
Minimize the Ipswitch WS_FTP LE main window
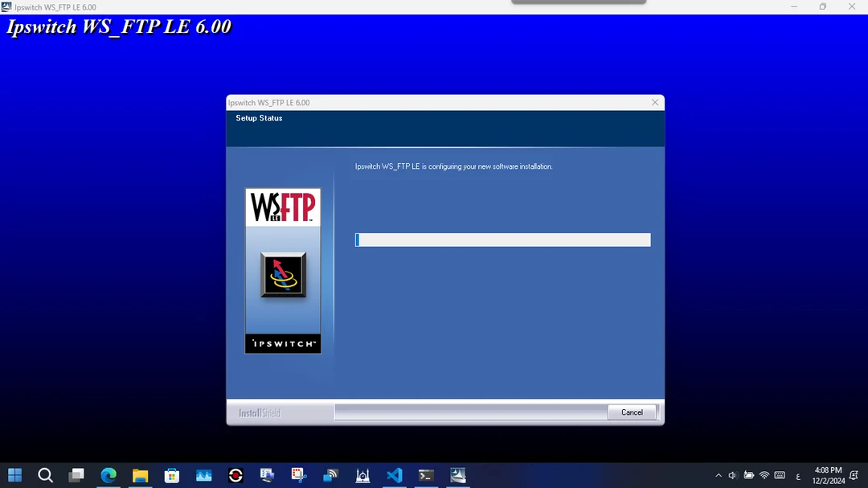(794, 6)
